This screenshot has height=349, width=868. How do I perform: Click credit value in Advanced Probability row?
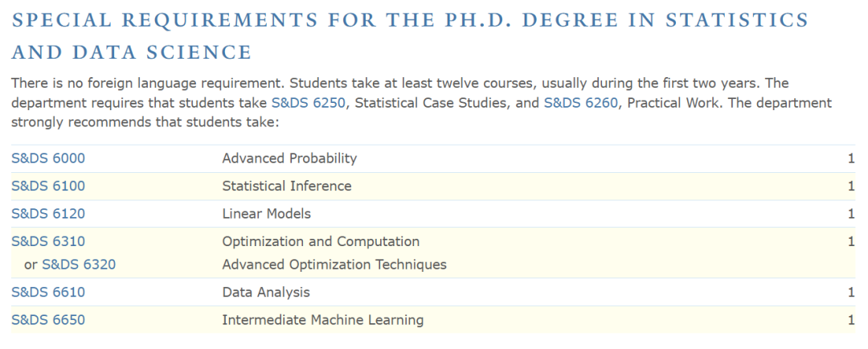(x=851, y=158)
